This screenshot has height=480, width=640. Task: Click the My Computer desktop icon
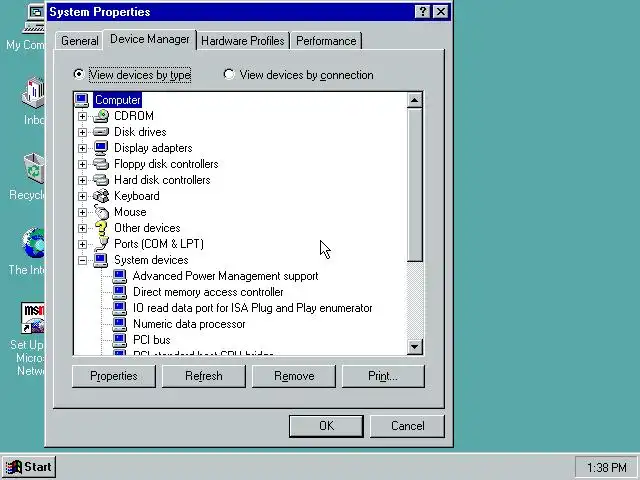point(33,20)
